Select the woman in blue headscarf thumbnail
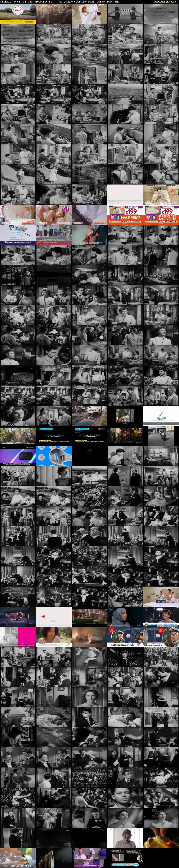179x868 pixels. [125, 617]
